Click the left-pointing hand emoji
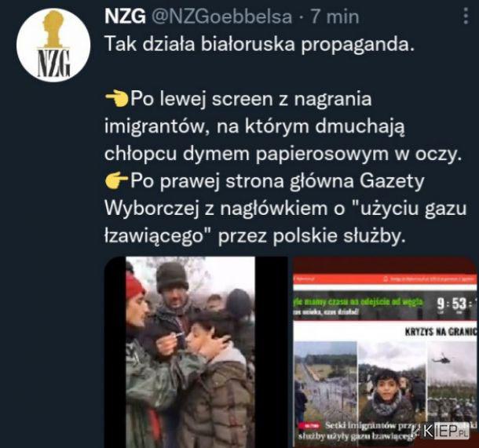 pyautogui.click(x=116, y=99)
